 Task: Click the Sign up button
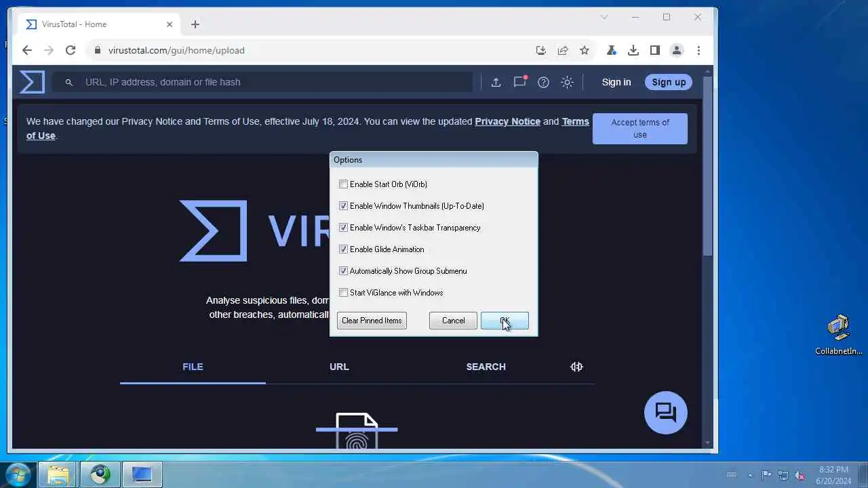pos(669,82)
